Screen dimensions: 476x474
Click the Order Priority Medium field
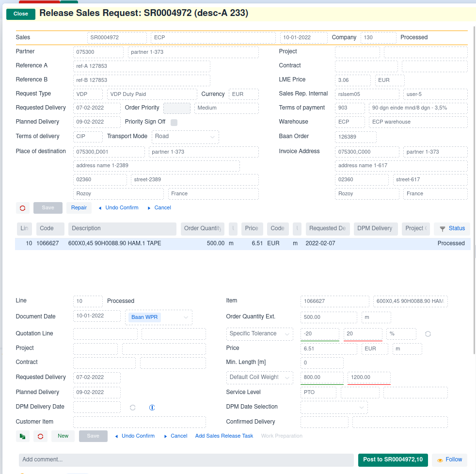coord(226,108)
